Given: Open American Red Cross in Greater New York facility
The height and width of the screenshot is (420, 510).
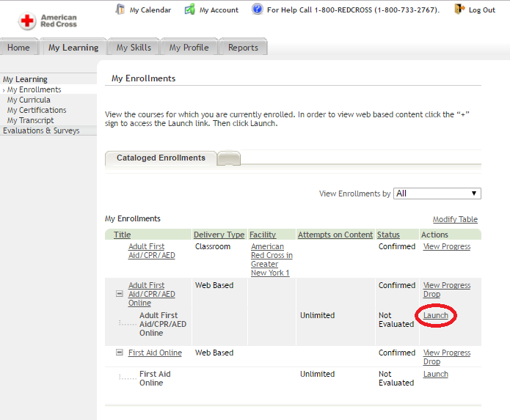Looking at the screenshot, I should point(272,259).
